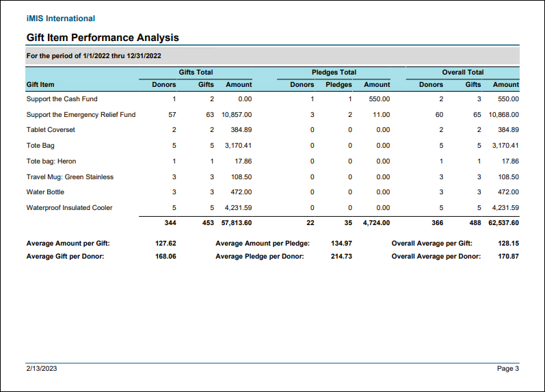Click the 214.73 pledge per donor value
Viewport: 545px width, 392px height.
[341, 257]
